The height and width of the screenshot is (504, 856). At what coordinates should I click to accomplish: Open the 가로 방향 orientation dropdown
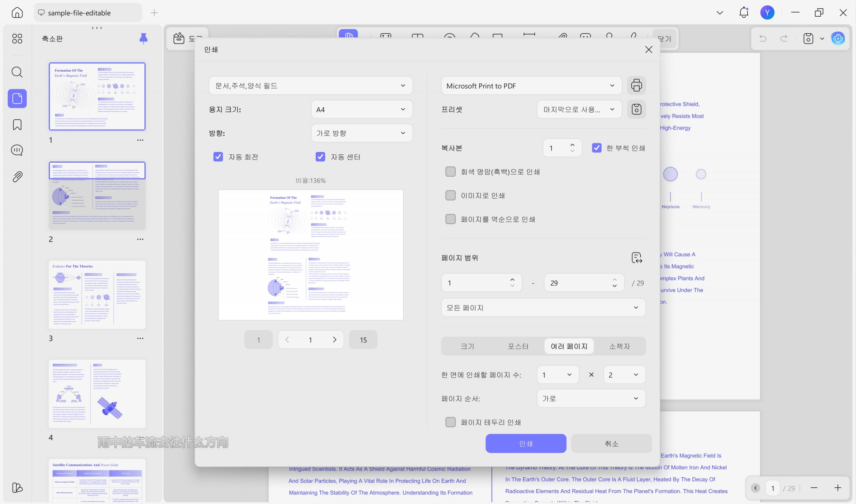point(361,133)
